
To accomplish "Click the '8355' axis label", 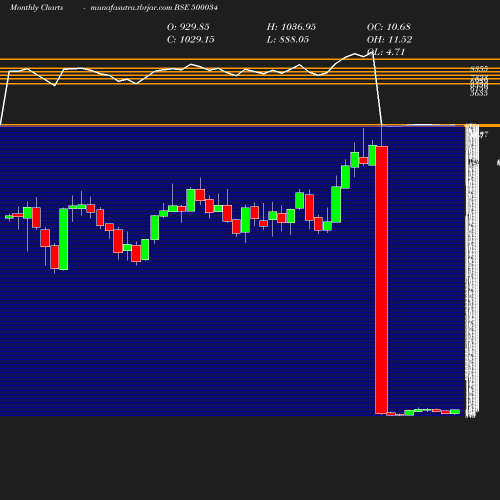I will click(479, 69).
